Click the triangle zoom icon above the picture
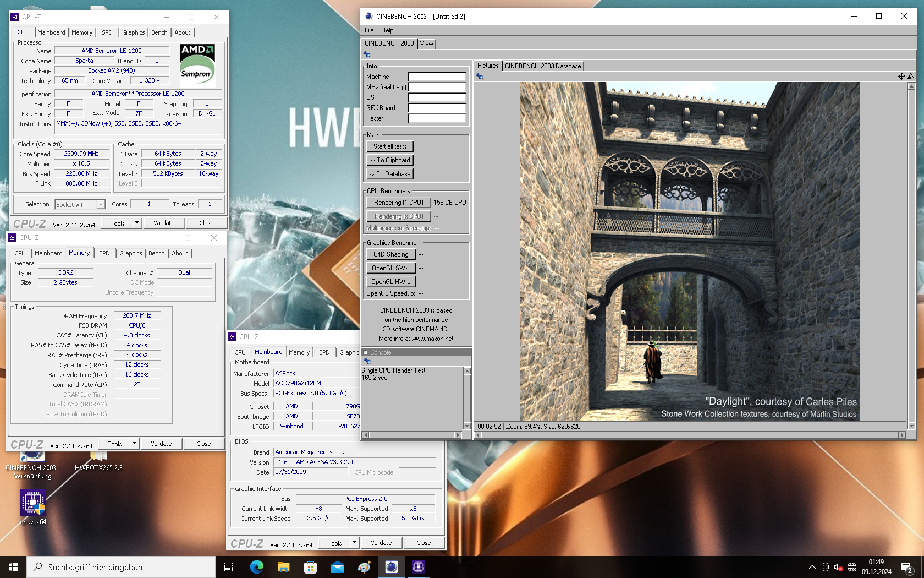This screenshot has height=578, width=924. tap(911, 77)
